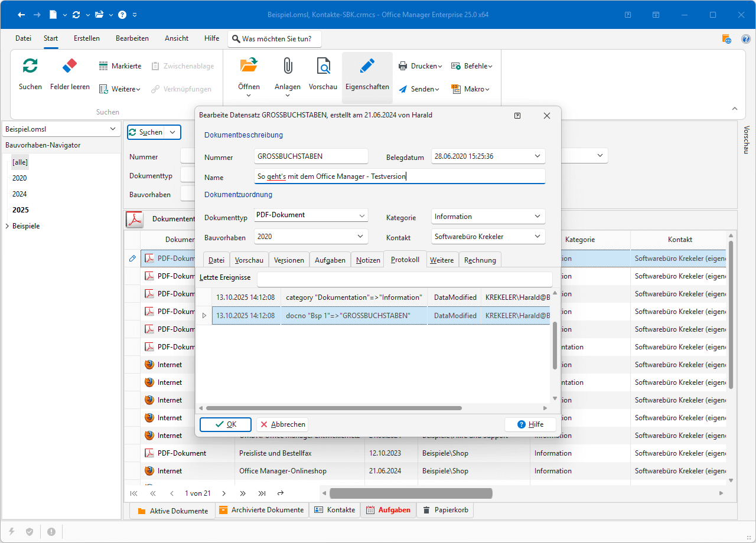The width and height of the screenshot is (756, 543).
Task: Switch to the Notizen tab
Action: [x=368, y=260]
